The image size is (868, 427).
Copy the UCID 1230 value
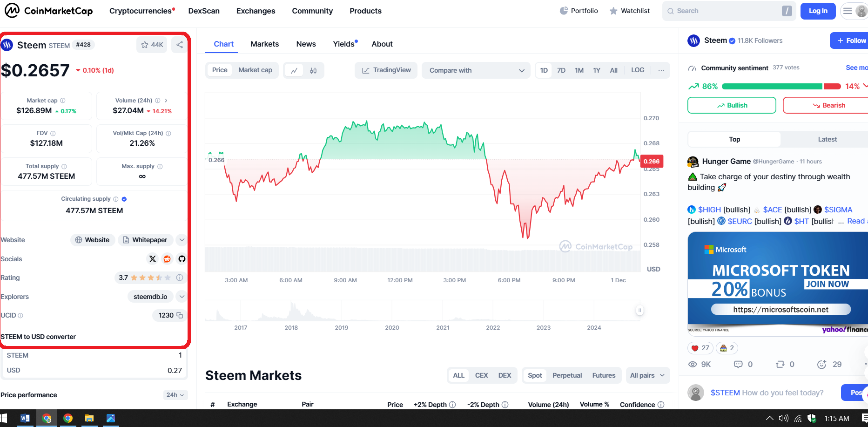click(180, 315)
